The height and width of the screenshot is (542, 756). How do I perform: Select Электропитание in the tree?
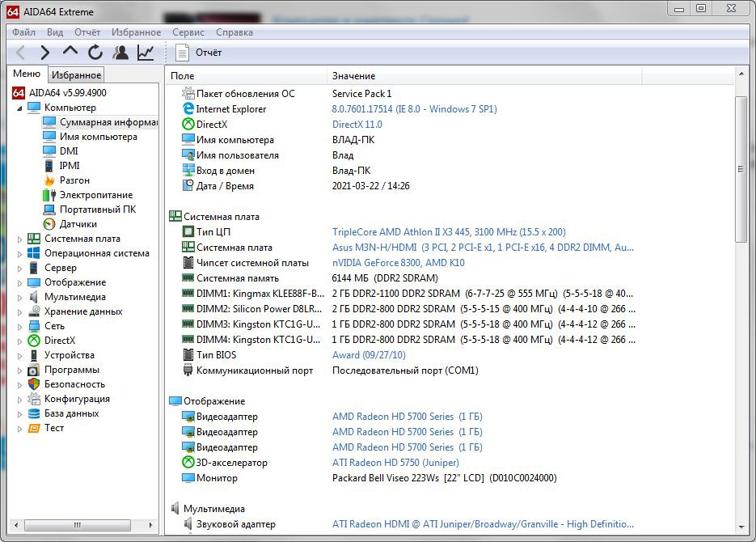[x=95, y=195]
